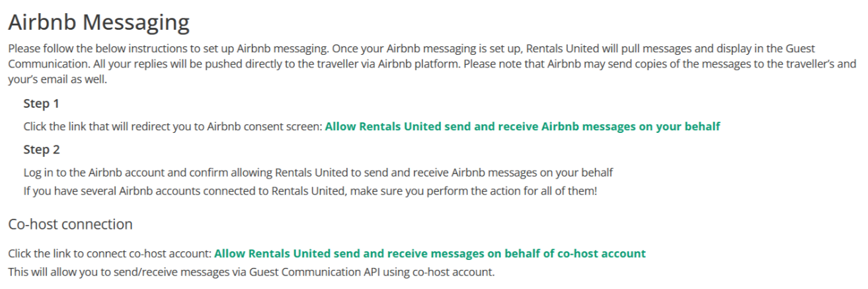Click the Airbnb Messaging page heading
The image size is (868, 289).
[x=99, y=23]
